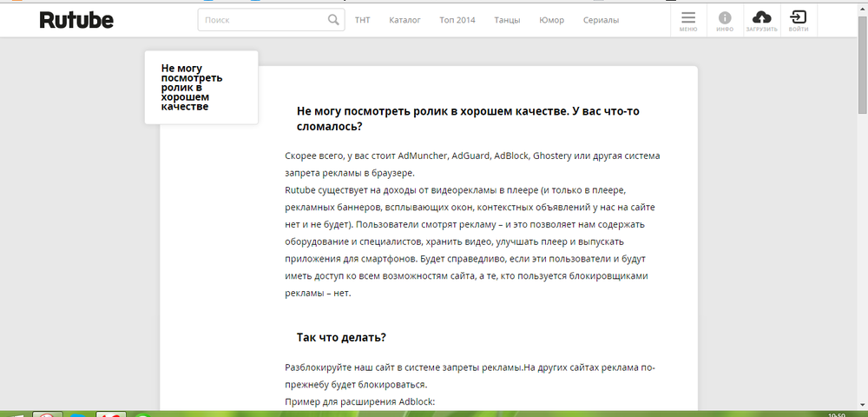Click the Войти login icon
Image resolution: width=868 pixels, height=417 pixels.
click(799, 20)
